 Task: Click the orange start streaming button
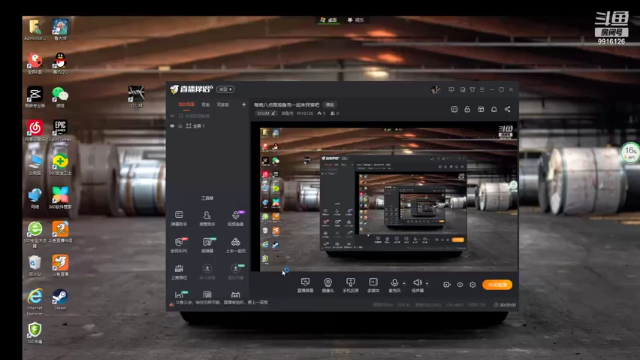click(497, 284)
